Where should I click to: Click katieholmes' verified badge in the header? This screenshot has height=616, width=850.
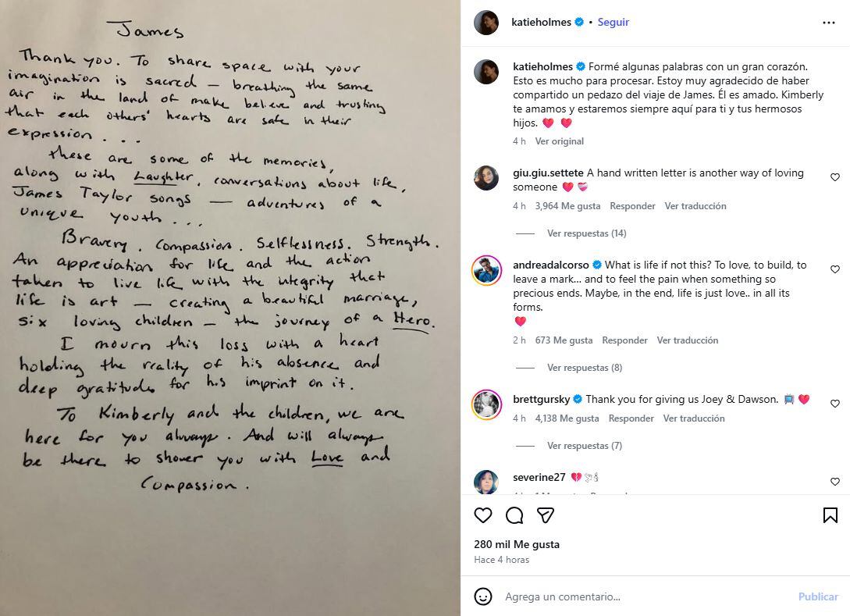578,23
